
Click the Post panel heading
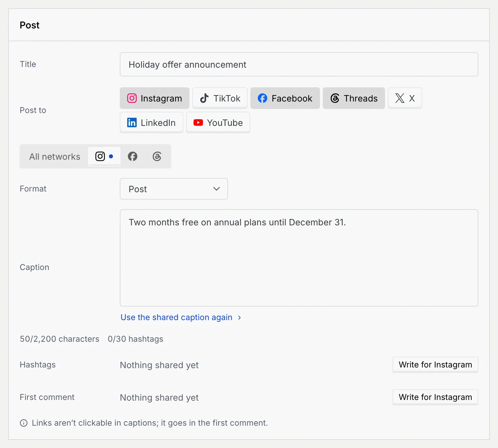click(30, 25)
